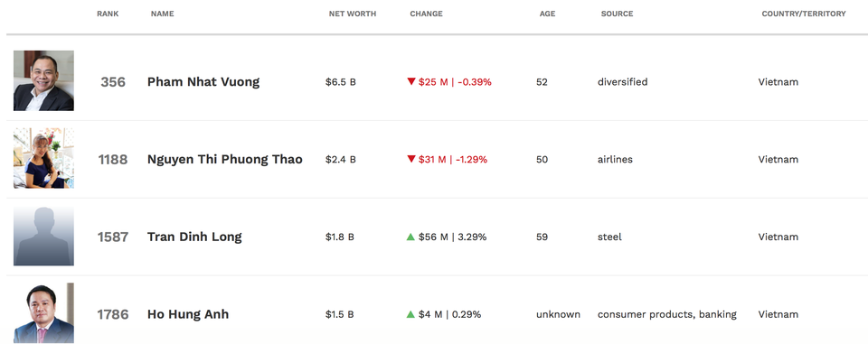Open Ho Hung Anh's portrait thumbnail
This screenshot has height=344, width=868.
pos(43,313)
